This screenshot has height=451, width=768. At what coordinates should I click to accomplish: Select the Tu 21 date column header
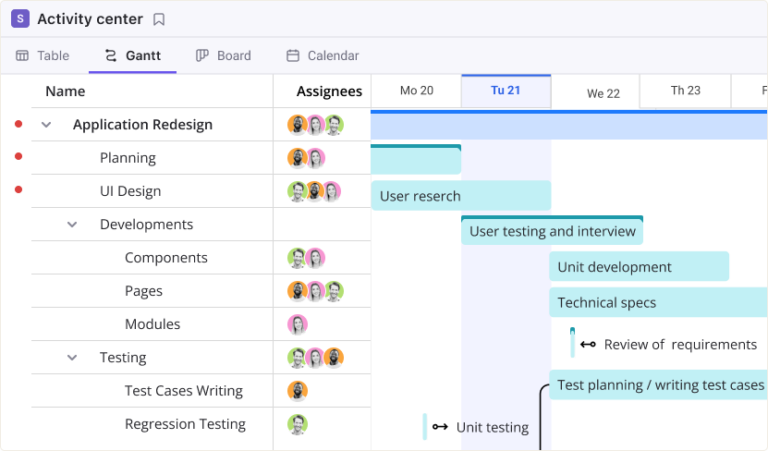click(506, 91)
